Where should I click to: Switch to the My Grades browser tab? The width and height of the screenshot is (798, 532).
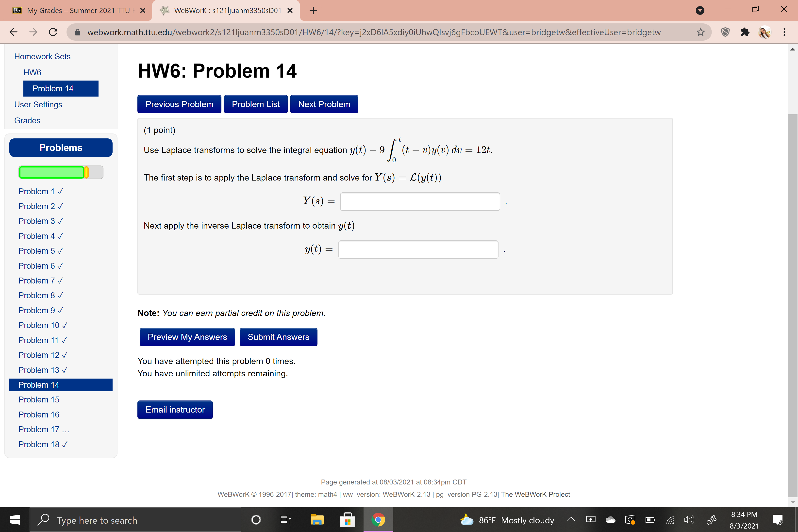[x=75, y=11]
